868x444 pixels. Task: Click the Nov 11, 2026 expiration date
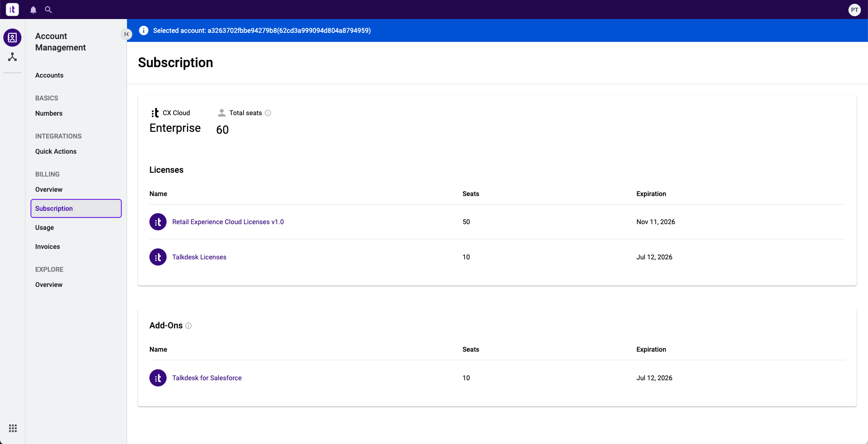[656, 222]
